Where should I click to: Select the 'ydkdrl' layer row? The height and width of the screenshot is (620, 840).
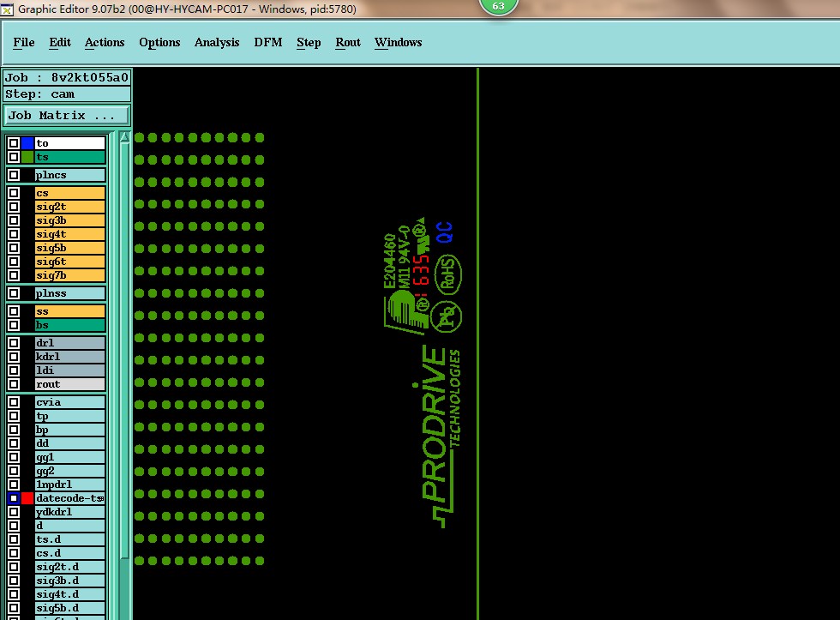(x=69, y=512)
